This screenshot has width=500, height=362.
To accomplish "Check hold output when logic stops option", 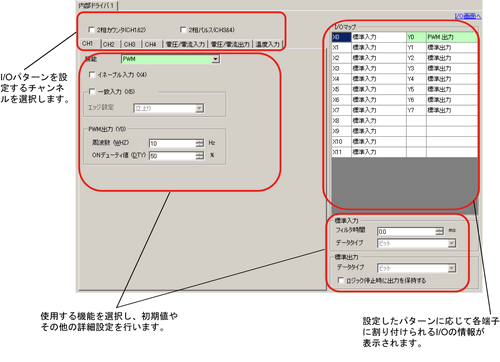I will tap(340, 280).
